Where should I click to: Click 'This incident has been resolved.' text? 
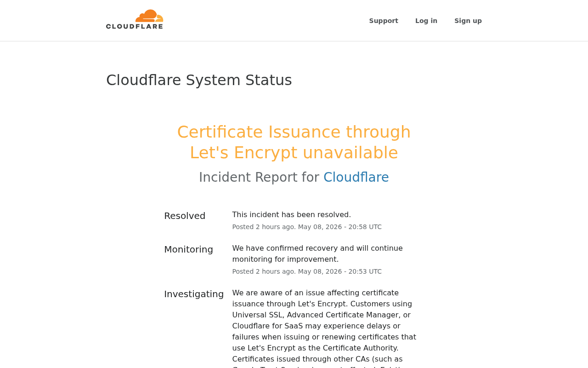pos(291,214)
